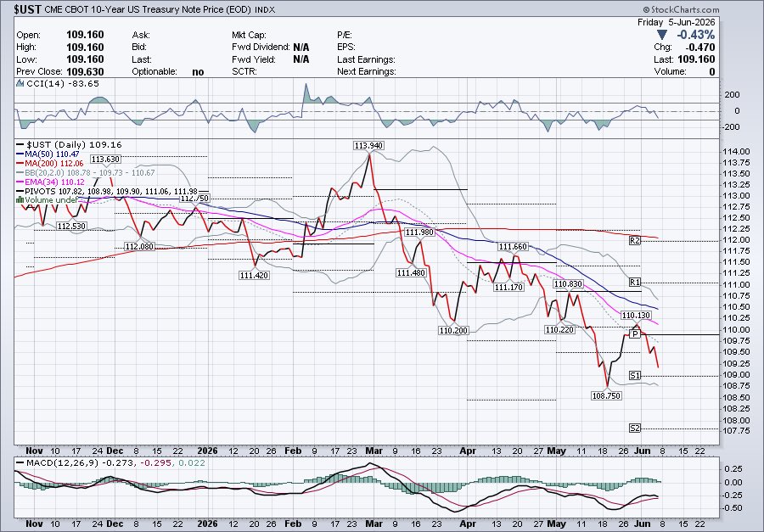This screenshot has height=532, width=764.
Task: Click the P pivot point marker
Action: pyautogui.click(x=634, y=333)
